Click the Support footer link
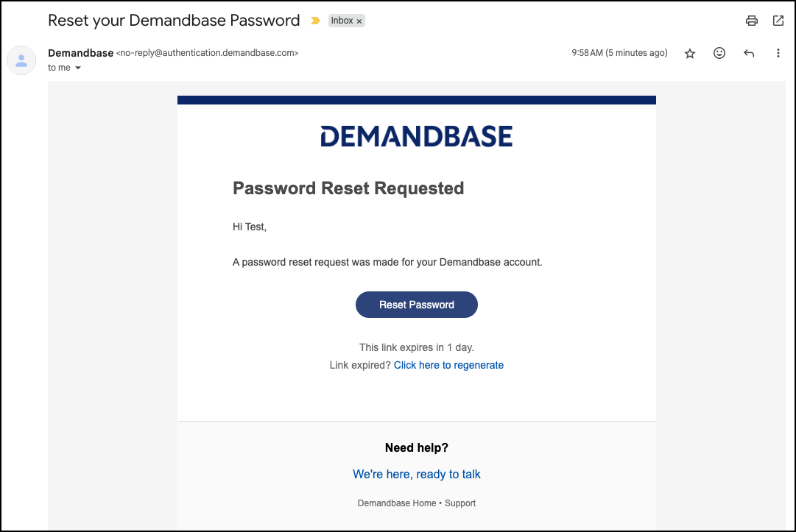Viewport: 796px width, 532px height. tap(460, 503)
